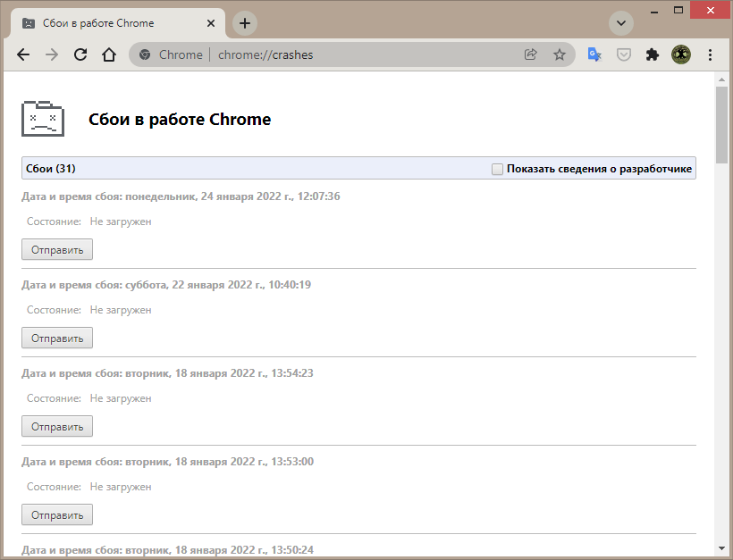
Task: Enable 'Показать сведения о разработчике' checkbox
Action: pyautogui.click(x=497, y=169)
